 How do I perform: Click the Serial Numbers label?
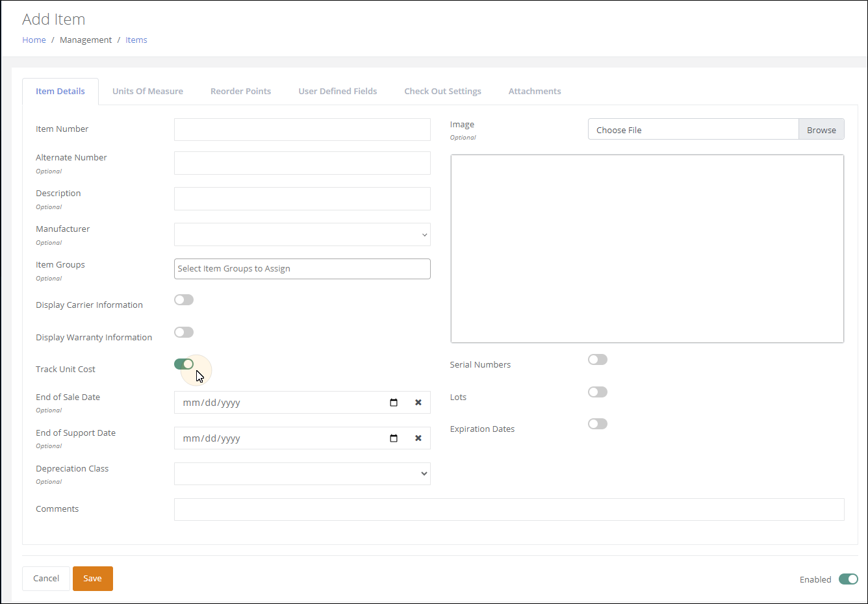tap(480, 364)
